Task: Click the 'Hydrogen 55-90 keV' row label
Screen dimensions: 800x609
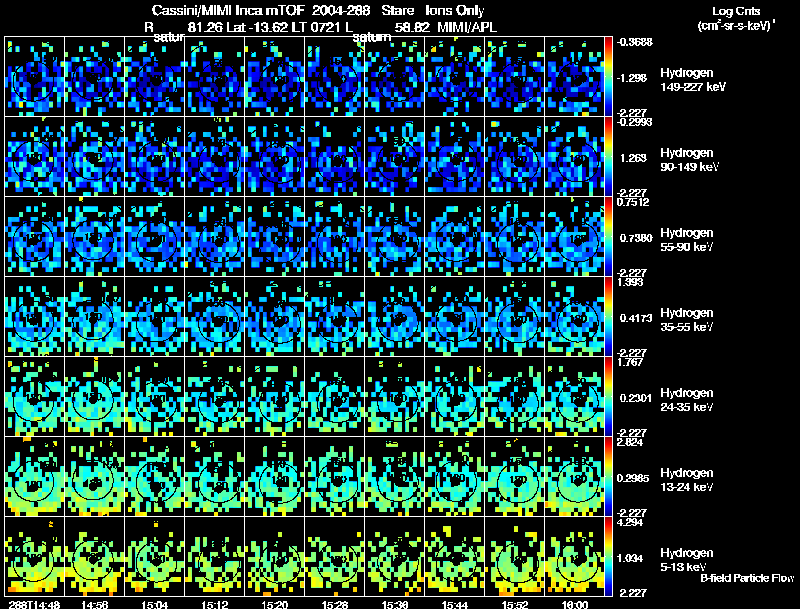Action: pyautogui.click(x=687, y=240)
